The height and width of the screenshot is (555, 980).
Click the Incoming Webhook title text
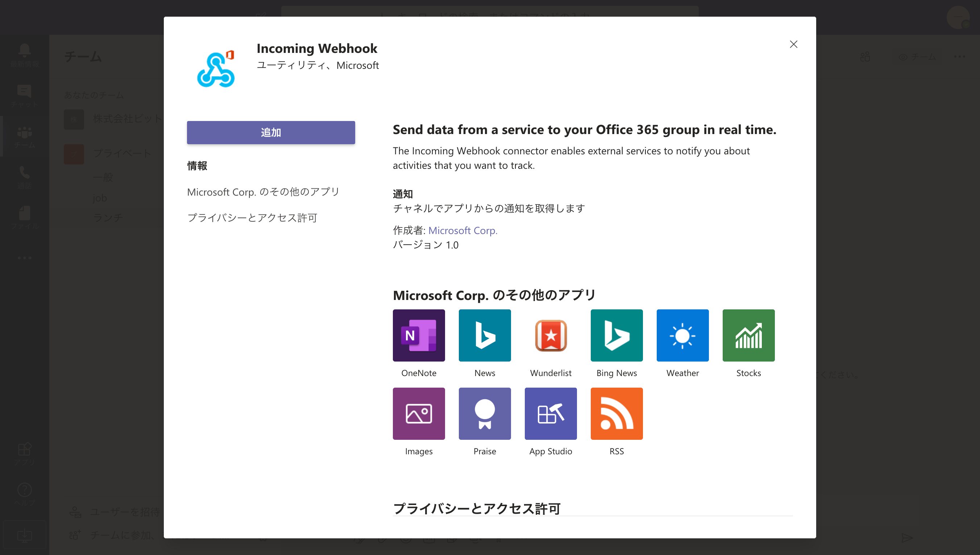coord(316,49)
